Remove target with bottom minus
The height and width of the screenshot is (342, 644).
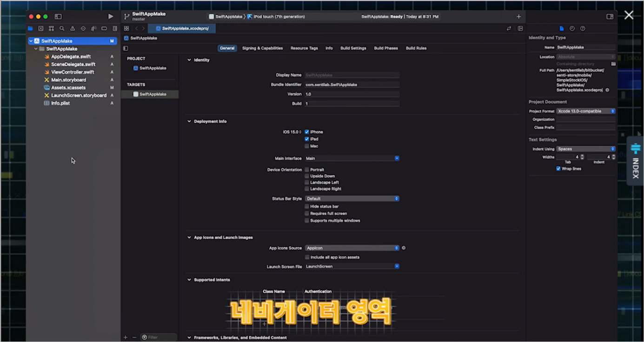coord(134,337)
